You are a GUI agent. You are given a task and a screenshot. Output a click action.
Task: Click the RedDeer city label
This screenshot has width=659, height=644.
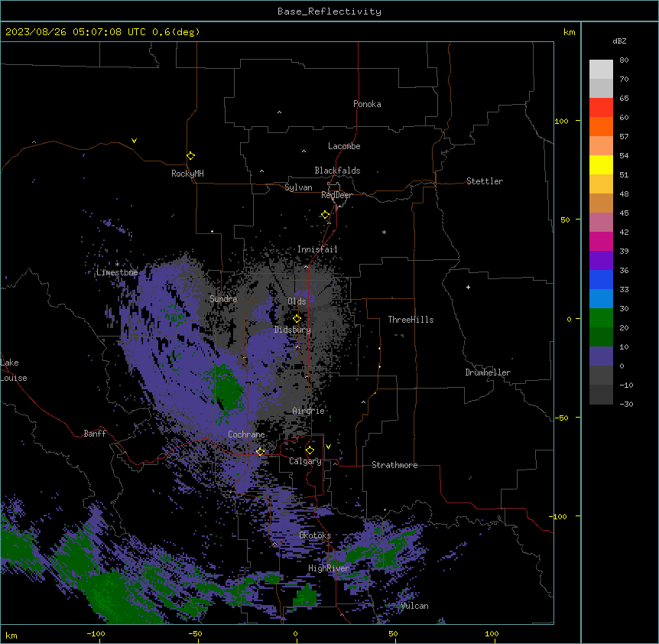pyautogui.click(x=336, y=195)
